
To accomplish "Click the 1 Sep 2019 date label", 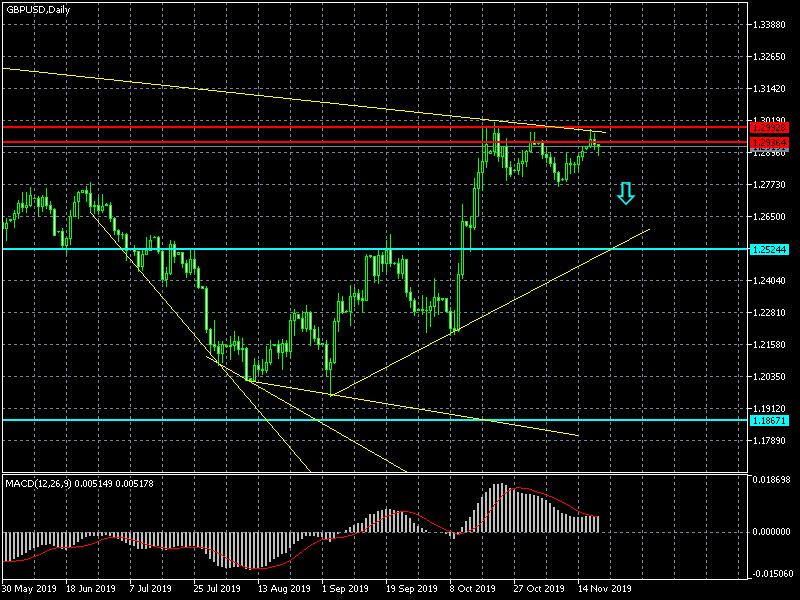I will tap(345, 588).
